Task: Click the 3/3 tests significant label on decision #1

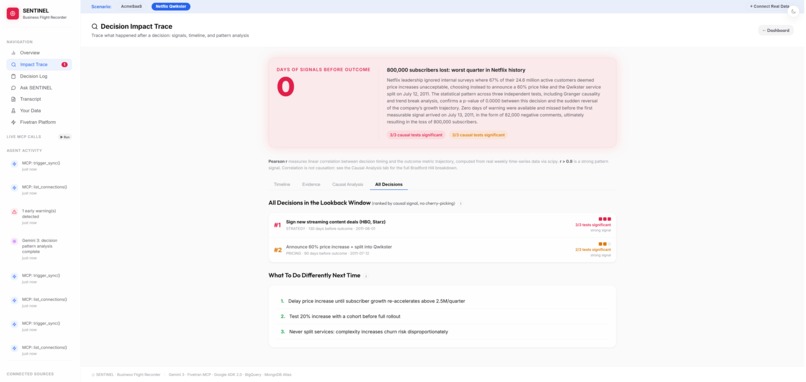Action: pos(593,225)
